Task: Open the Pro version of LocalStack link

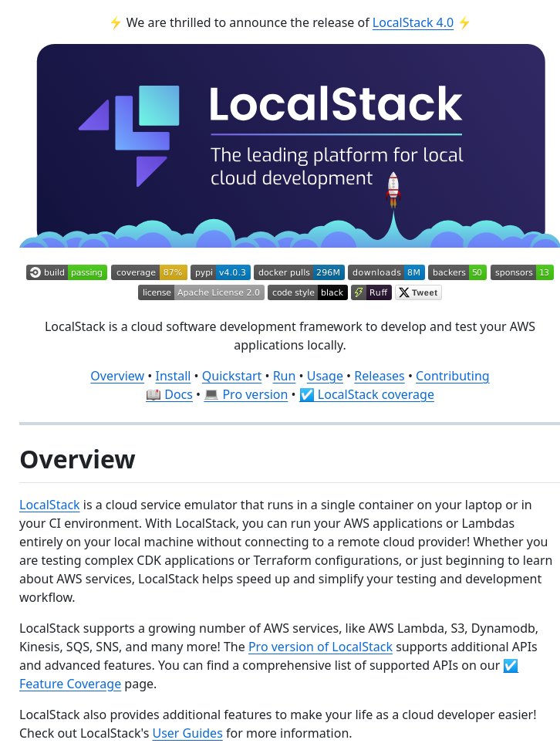Action: click(320, 647)
